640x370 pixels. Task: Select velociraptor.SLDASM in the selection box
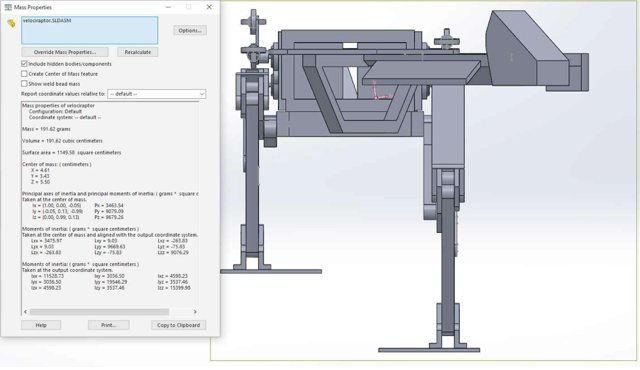tap(47, 20)
